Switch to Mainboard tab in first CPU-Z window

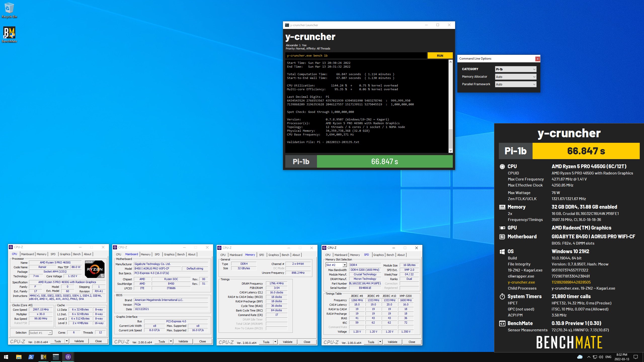click(27, 254)
